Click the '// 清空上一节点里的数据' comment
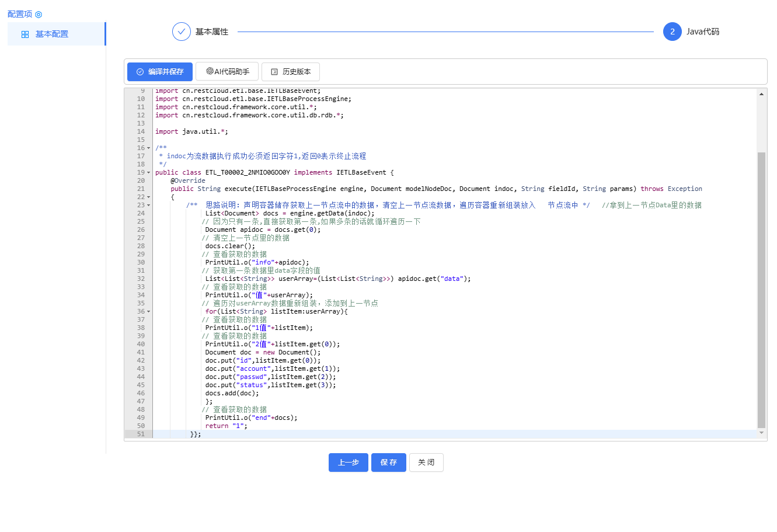The height and width of the screenshot is (532, 777). (246, 238)
